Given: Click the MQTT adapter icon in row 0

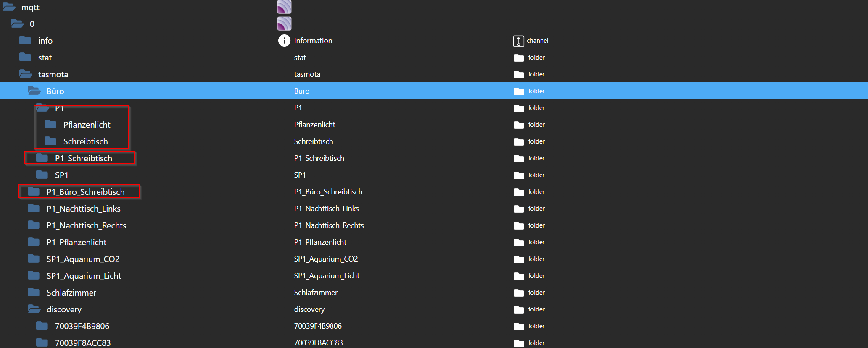Looking at the screenshot, I should coord(284,24).
